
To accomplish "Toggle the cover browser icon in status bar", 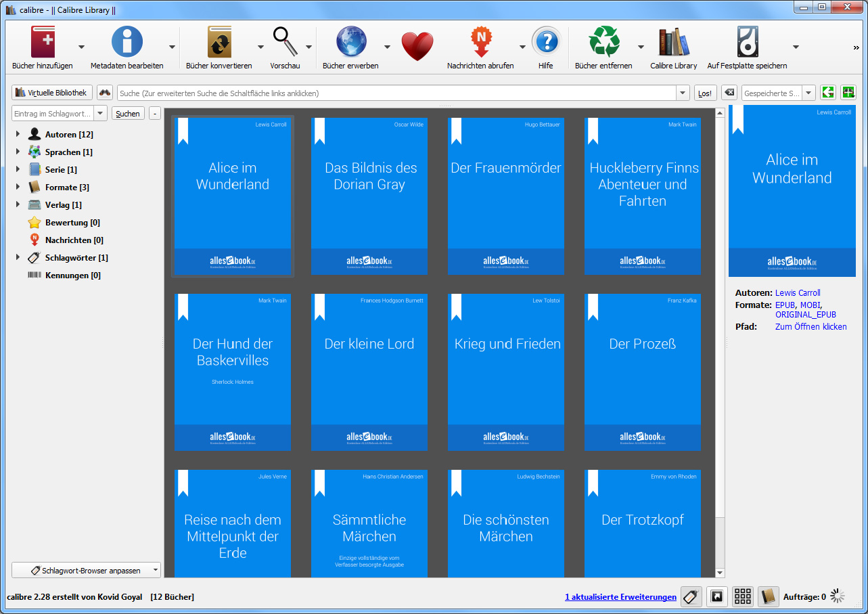I will click(x=717, y=596).
